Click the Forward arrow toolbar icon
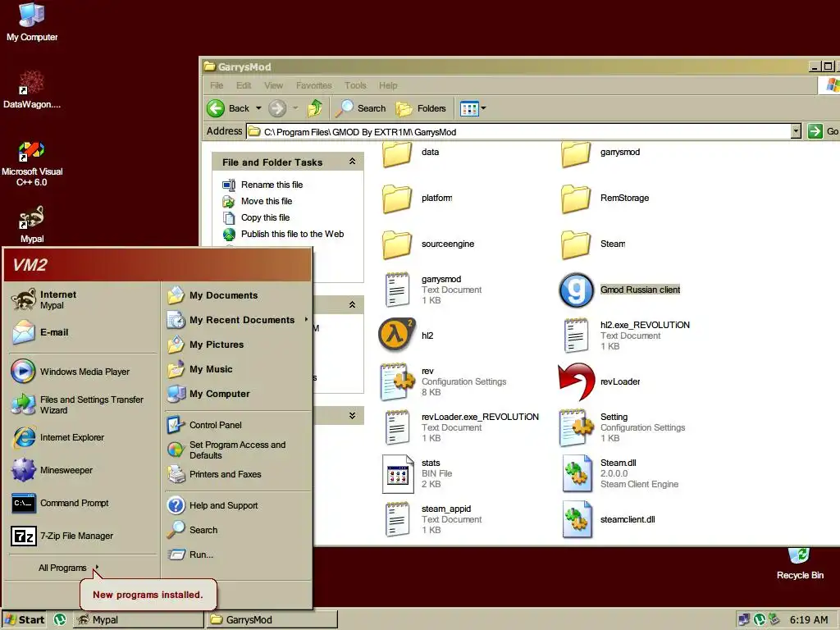Screen dimensions: 840x630 277,108
